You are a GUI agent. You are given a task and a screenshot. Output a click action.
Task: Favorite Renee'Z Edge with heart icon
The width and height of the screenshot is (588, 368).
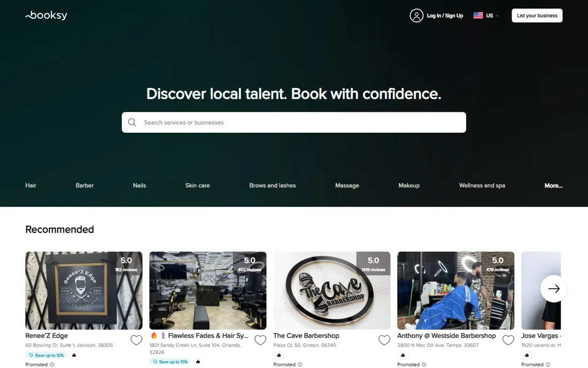pyautogui.click(x=136, y=340)
